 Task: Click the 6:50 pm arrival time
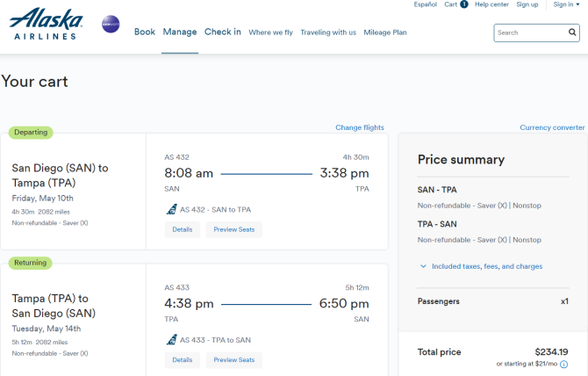[344, 304]
